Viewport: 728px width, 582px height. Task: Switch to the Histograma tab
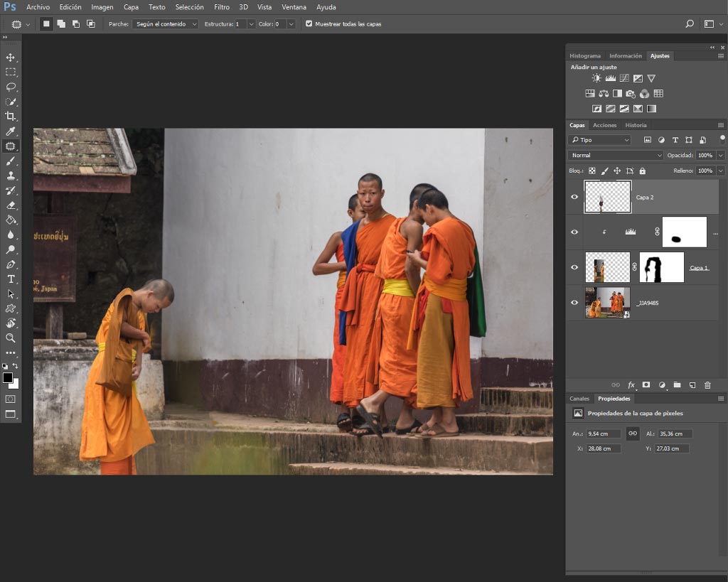click(x=585, y=55)
